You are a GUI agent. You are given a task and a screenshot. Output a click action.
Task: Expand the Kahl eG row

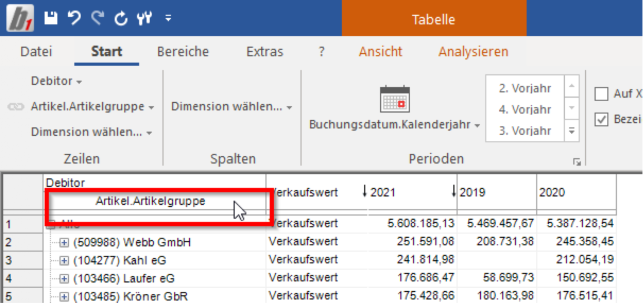[64, 261]
